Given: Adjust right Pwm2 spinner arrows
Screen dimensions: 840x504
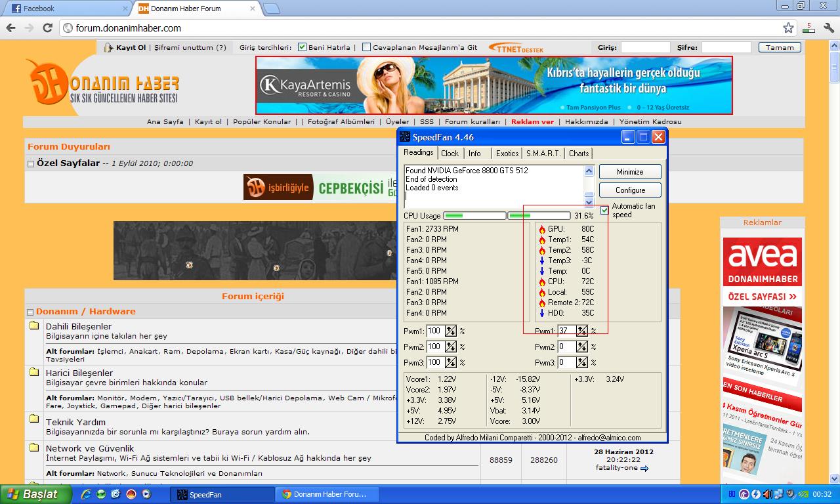Looking at the screenshot, I should (x=582, y=346).
